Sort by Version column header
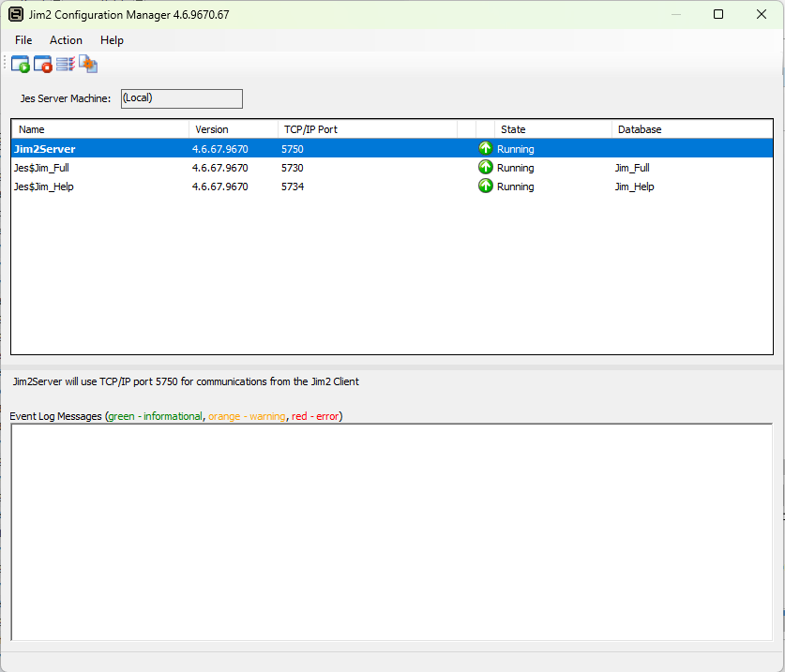 [233, 129]
